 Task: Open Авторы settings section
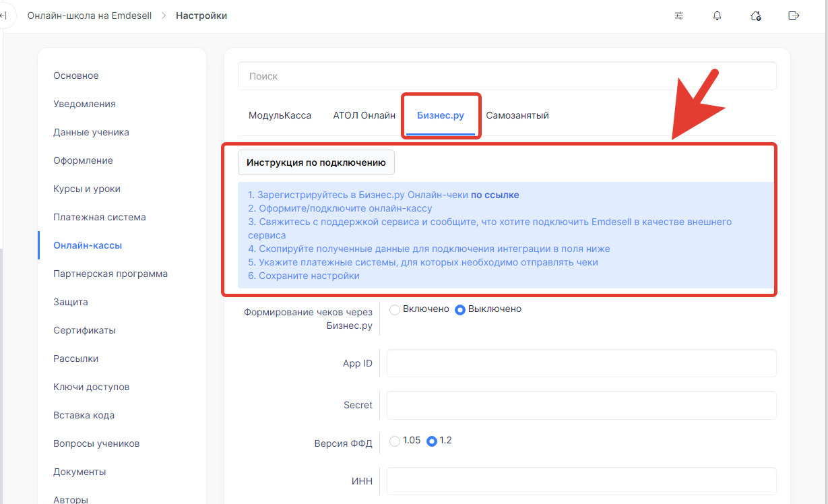point(71,499)
